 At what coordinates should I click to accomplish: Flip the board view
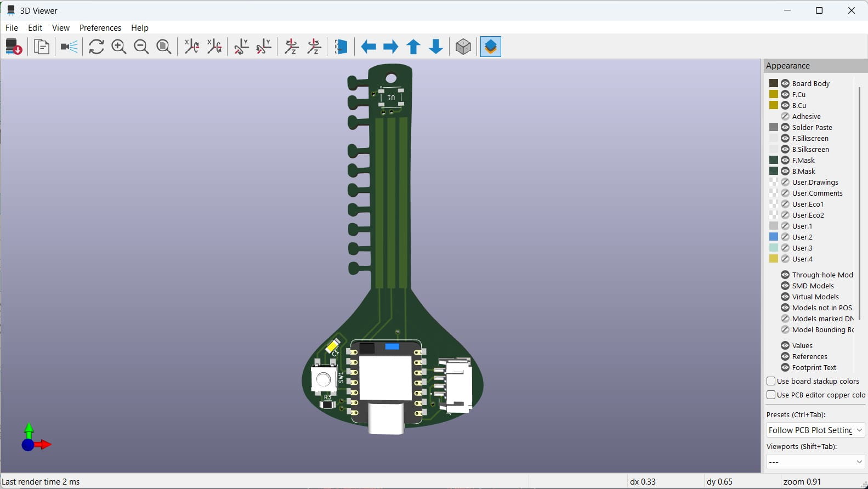341,47
